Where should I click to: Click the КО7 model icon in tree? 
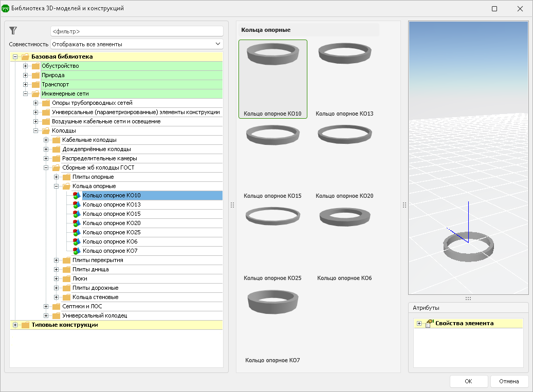tap(77, 251)
